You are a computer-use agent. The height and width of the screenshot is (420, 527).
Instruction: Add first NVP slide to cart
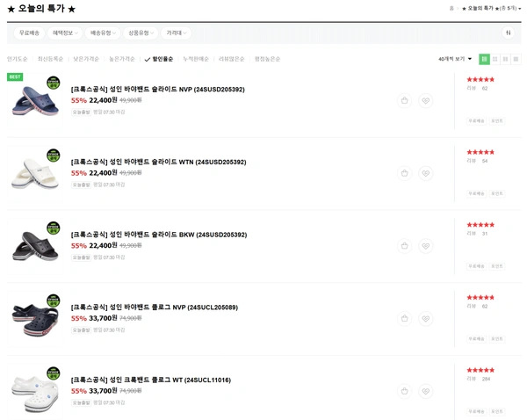[404, 101]
